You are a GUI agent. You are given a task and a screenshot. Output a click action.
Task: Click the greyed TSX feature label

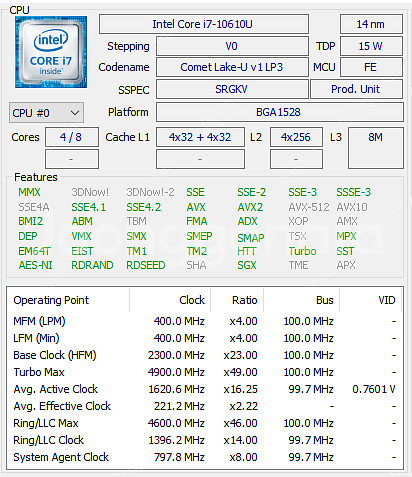[297, 236]
